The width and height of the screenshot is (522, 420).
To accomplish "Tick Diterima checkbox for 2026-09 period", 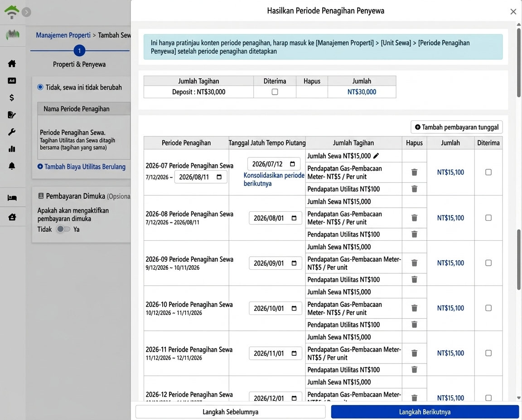I will (488, 263).
